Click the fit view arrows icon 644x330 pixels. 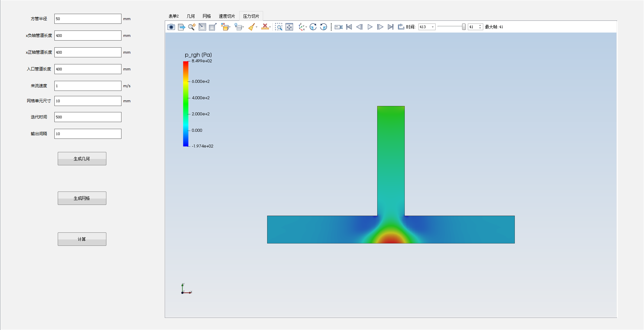click(289, 27)
